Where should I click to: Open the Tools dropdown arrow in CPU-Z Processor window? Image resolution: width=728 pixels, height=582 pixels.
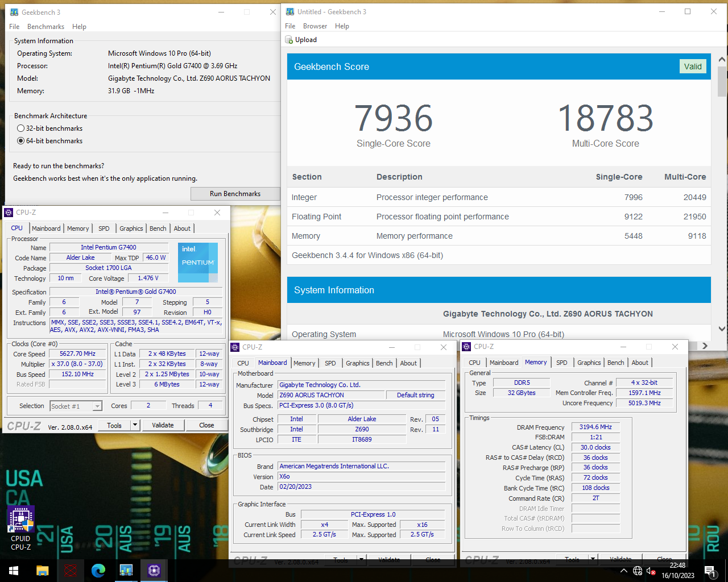(x=135, y=425)
